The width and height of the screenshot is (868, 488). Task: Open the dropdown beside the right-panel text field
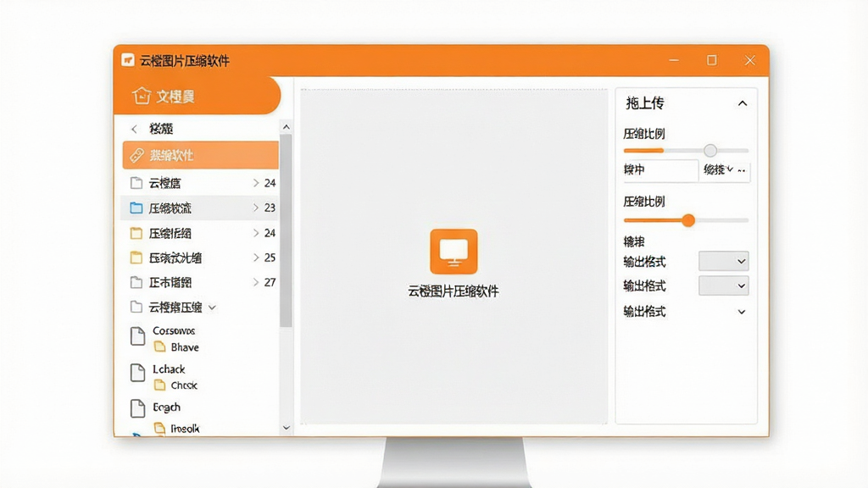tap(718, 169)
